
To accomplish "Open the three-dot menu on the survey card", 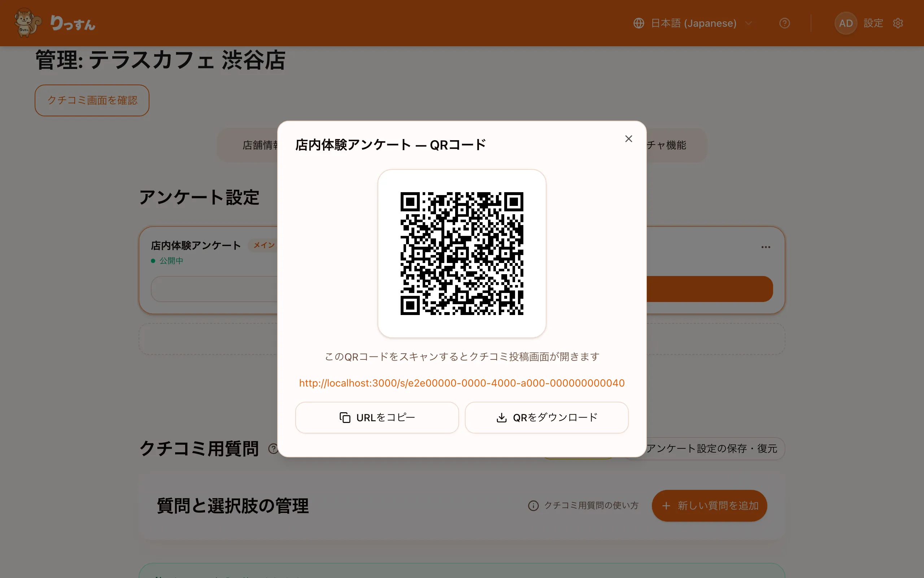I will pos(766,247).
